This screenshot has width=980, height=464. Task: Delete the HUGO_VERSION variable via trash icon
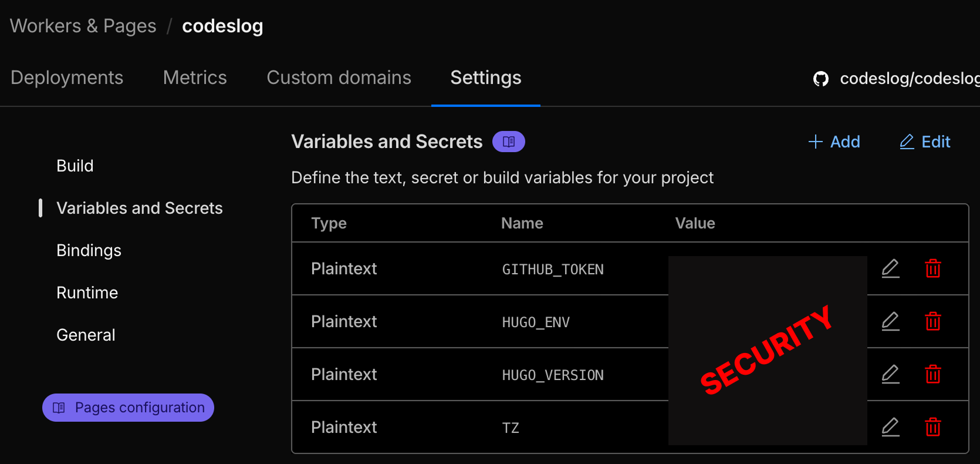click(x=933, y=374)
